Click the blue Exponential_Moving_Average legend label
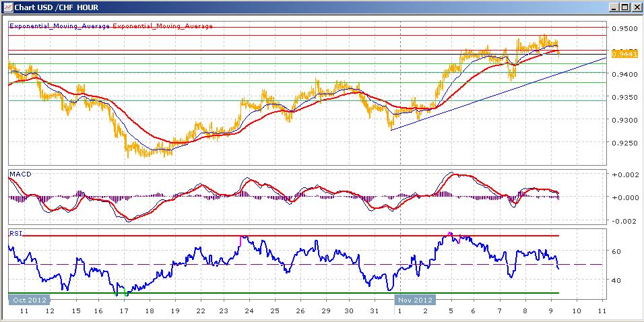This screenshot has width=644, height=322. coord(59,26)
